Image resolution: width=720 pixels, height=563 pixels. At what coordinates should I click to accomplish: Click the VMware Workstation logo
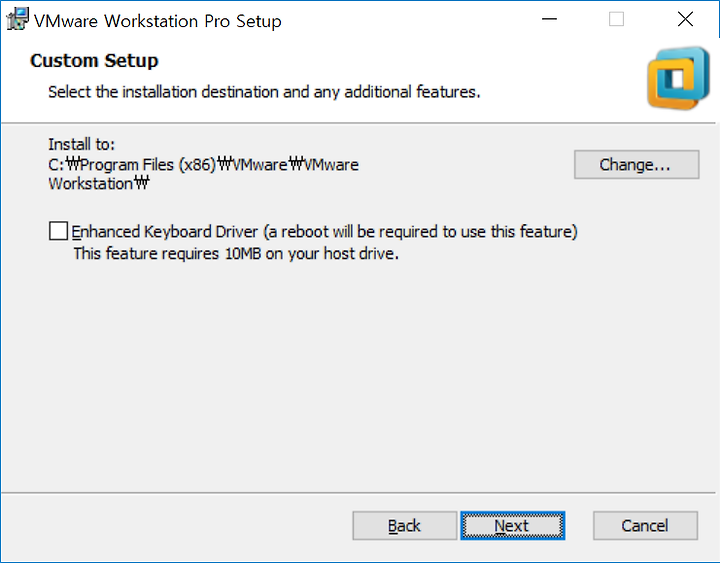click(678, 78)
